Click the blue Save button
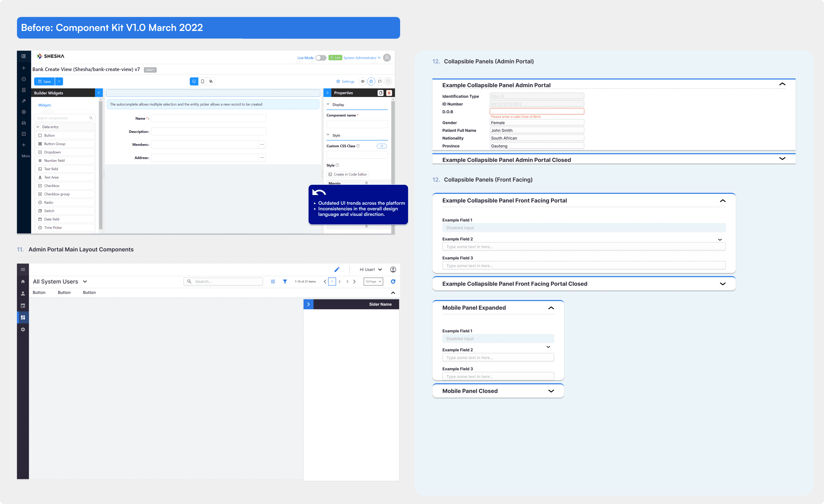 click(44, 81)
